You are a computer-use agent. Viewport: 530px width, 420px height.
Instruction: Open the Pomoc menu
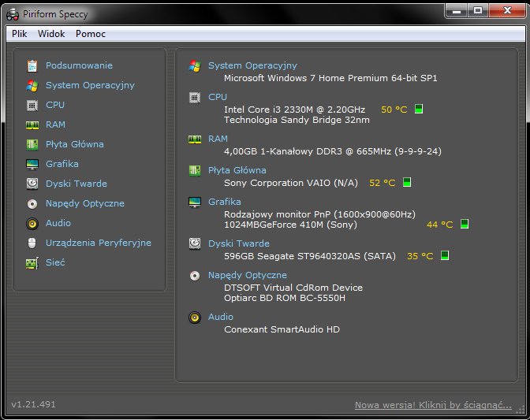tap(91, 34)
